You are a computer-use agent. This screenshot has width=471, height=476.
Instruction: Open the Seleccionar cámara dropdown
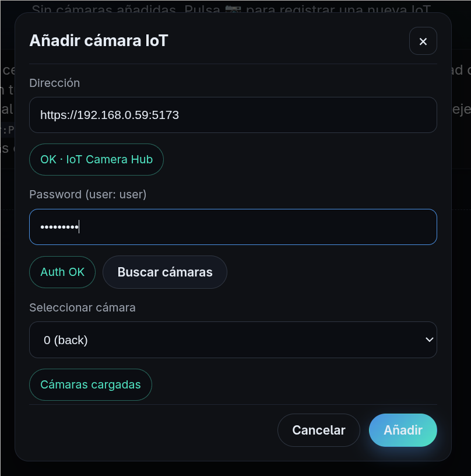(233, 339)
